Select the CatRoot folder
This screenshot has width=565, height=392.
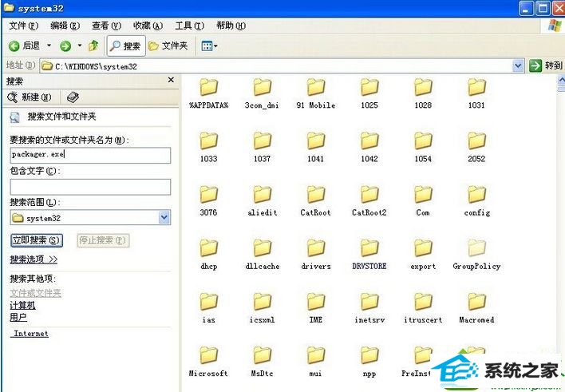[316, 201]
